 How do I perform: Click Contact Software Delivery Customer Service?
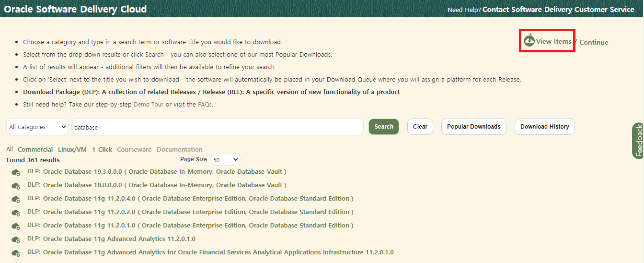[x=558, y=10]
